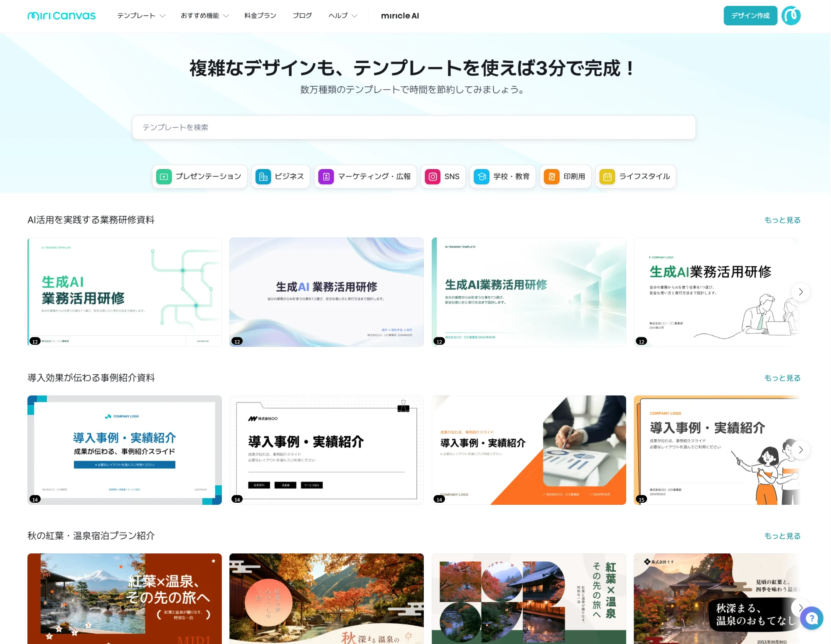Viewport: 831px width, 644px height.
Task: Open the orange diagonal 導入事例・実績紹介 template
Action: 529,450
